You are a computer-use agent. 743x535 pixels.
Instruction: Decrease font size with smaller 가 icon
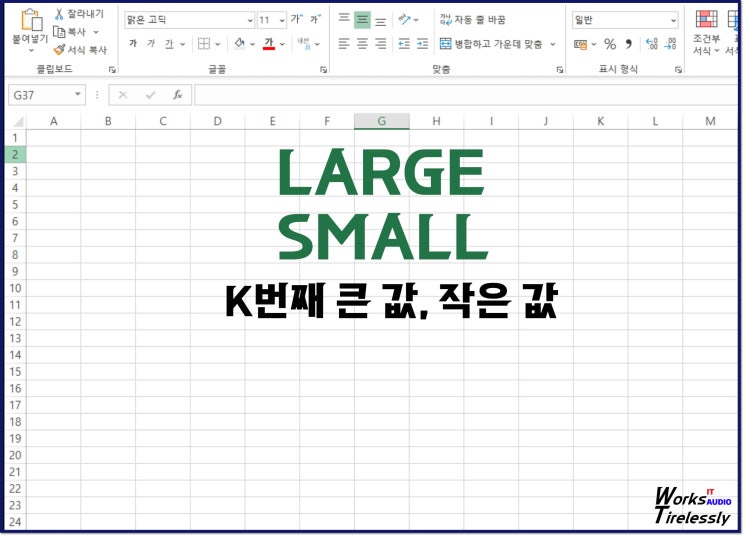315,19
